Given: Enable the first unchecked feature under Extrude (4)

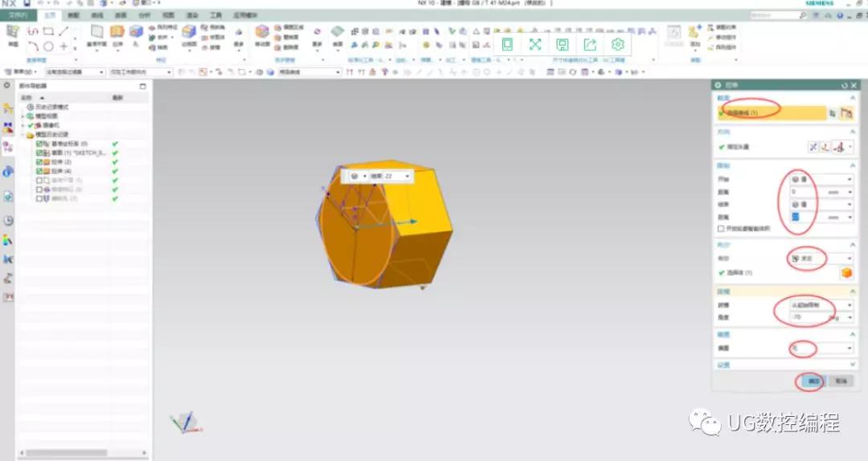Looking at the screenshot, I should (39, 181).
